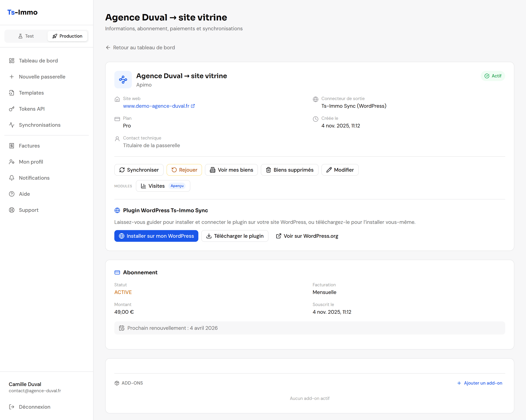The width and height of the screenshot is (526, 420).
Task: Open the Factures section
Action: (x=47, y=146)
